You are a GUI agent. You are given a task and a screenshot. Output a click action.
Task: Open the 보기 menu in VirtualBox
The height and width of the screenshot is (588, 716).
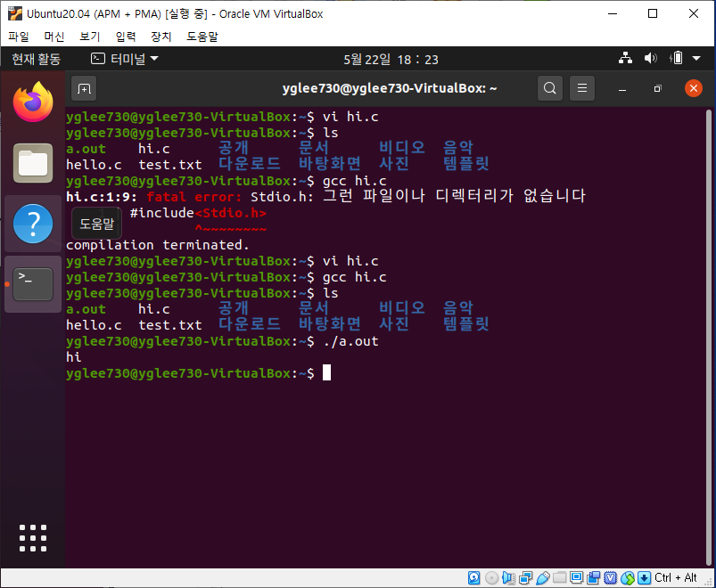coord(89,37)
